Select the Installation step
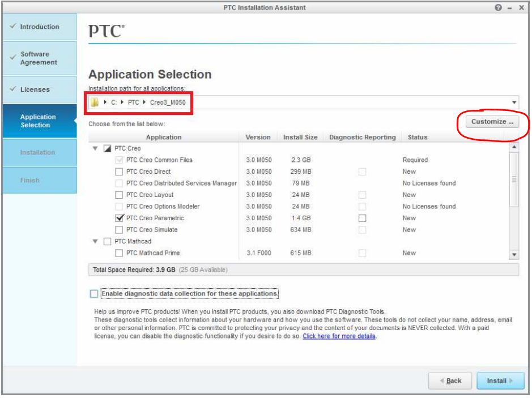 [x=40, y=152]
